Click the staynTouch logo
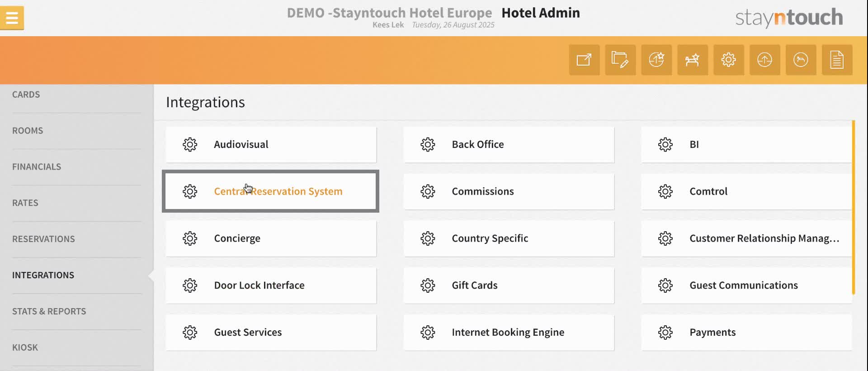The width and height of the screenshot is (868, 371). point(789,18)
